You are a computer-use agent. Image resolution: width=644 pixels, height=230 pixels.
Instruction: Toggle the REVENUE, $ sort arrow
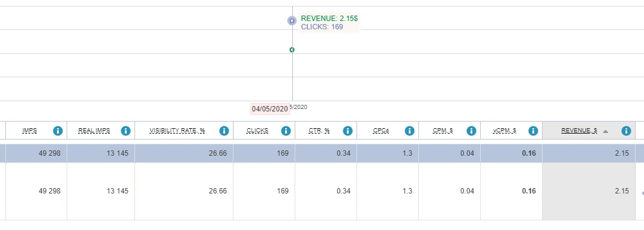tap(606, 131)
